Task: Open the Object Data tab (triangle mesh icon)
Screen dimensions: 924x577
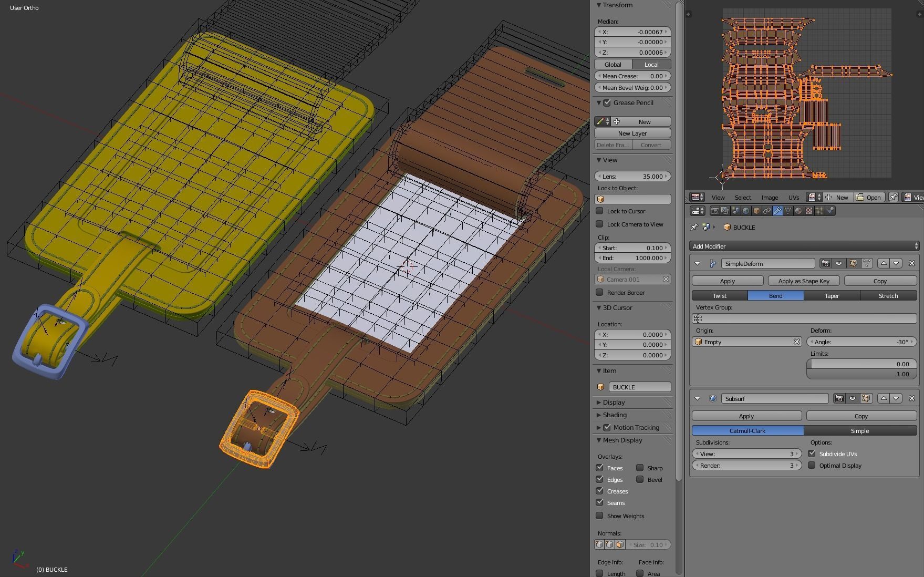Action: pyautogui.click(x=788, y=211)
